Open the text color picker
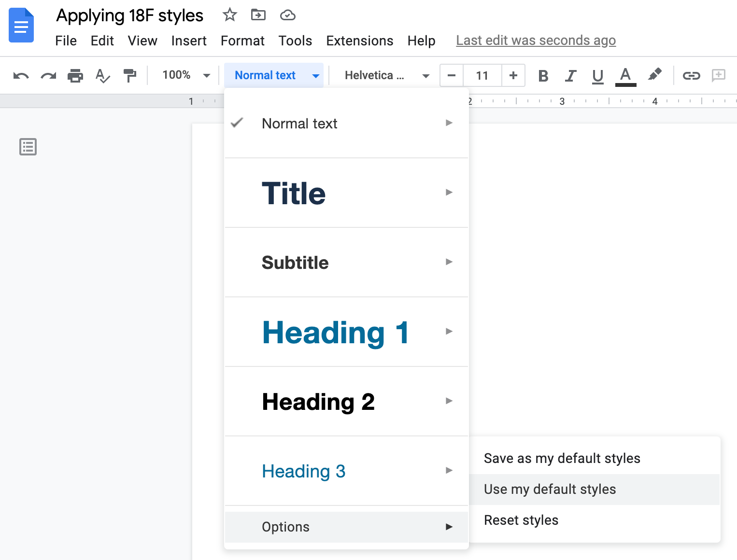 pos(625,75)
